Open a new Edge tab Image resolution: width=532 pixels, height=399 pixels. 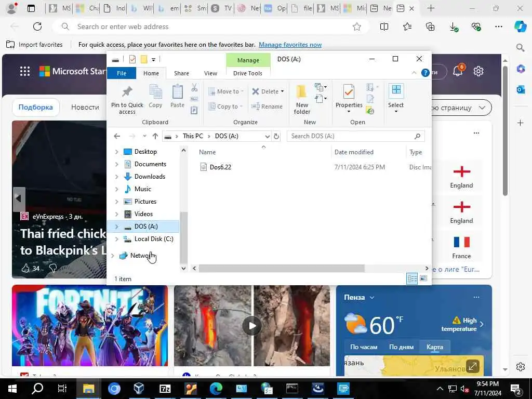pos(431,8)
